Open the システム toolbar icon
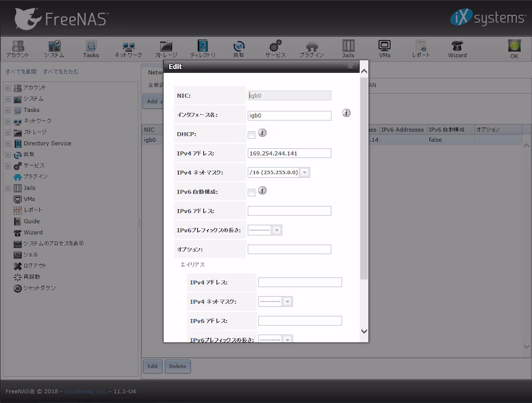This screenshot has height=403, width=532. (x=54, y=49)
